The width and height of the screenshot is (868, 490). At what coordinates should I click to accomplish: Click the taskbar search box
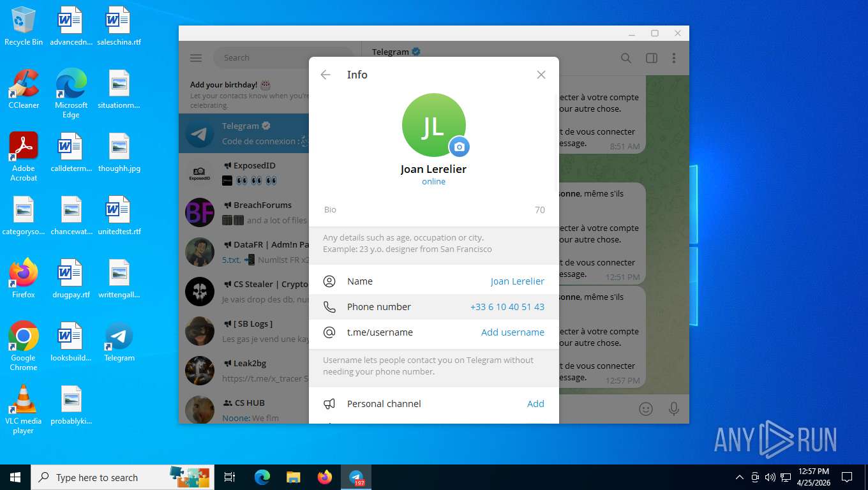click(121, 477)
